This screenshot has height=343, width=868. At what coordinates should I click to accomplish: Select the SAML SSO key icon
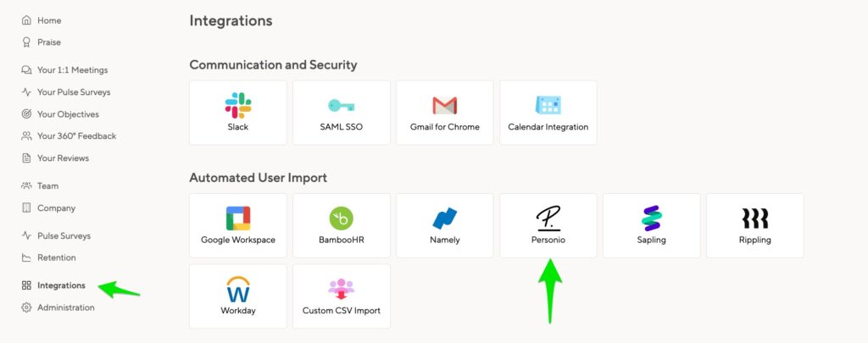click(x=341, y=105)
